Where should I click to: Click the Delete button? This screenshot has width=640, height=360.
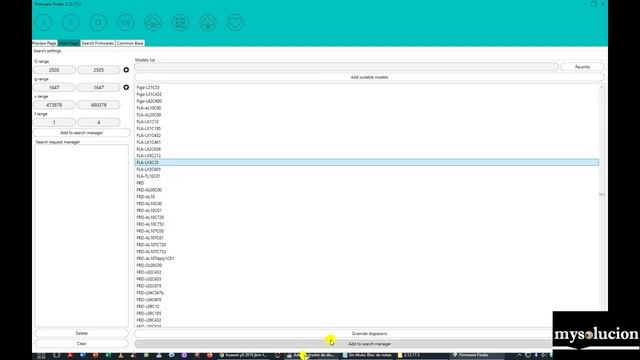[82, 333]
